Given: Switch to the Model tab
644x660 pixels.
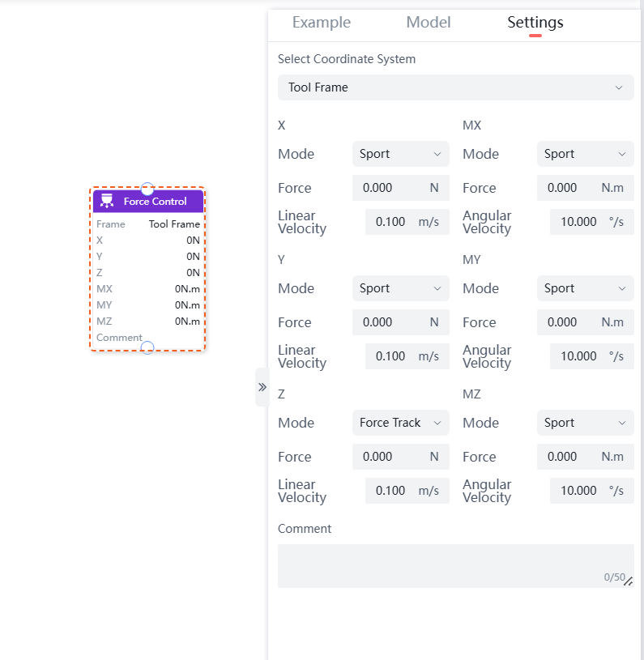Looking at the screenshot, I should tap(429, 23).
